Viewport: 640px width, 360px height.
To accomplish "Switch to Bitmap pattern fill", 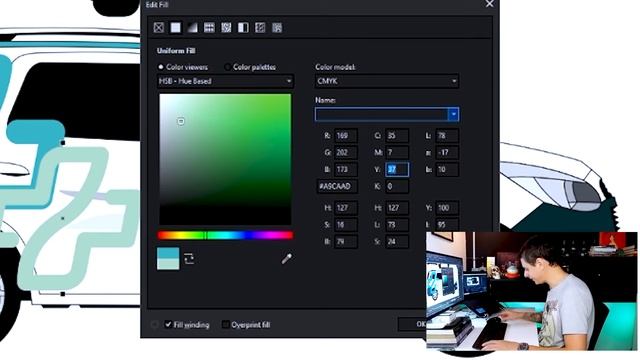I will (226, 27).
